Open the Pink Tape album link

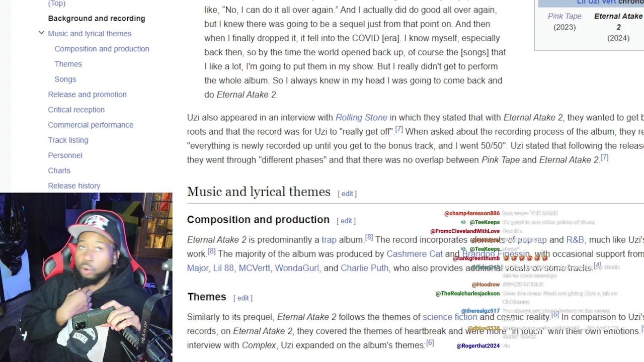[565, 16]
